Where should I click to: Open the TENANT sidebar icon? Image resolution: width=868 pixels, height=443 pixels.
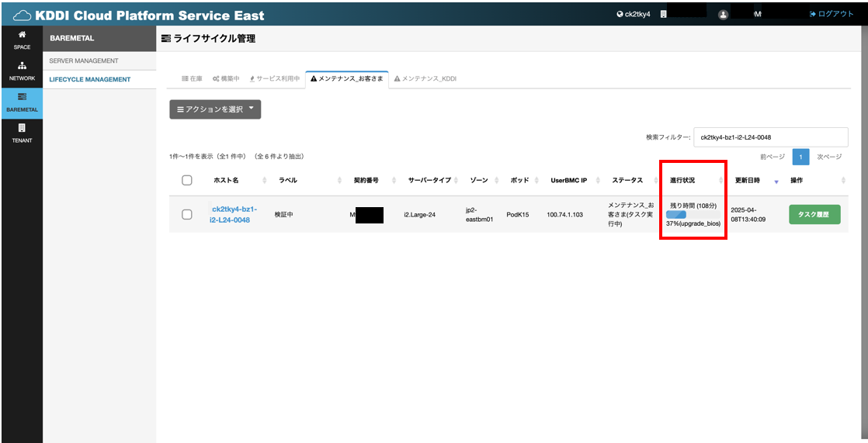(x=23, y=128)
